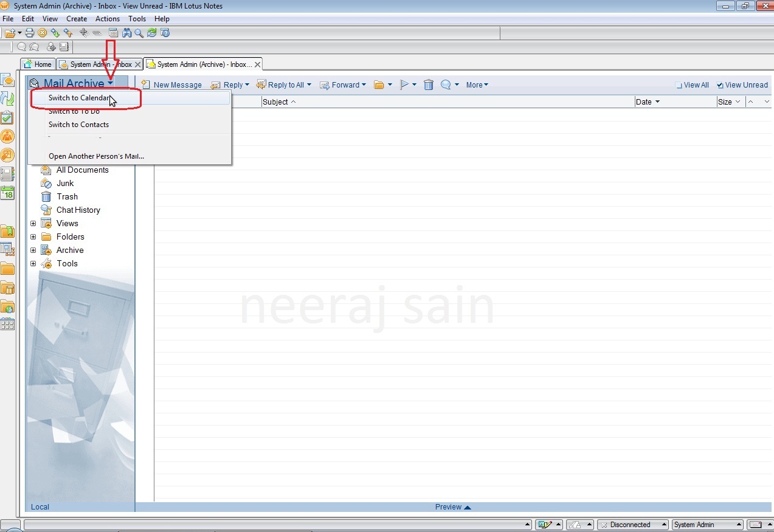Click the Favorite Bookmarks folder icon

tap(7, 231)
